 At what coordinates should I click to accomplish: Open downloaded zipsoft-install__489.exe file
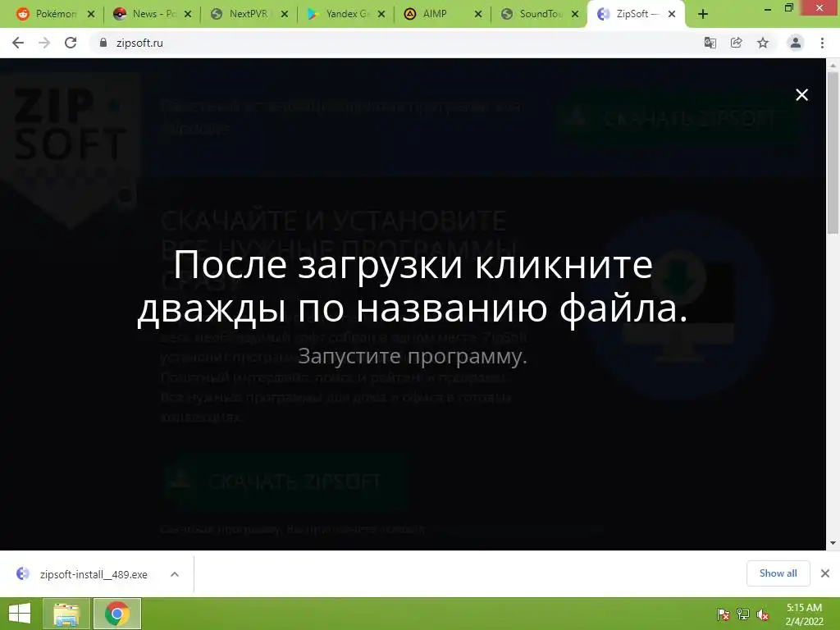[x=81, y=573]
